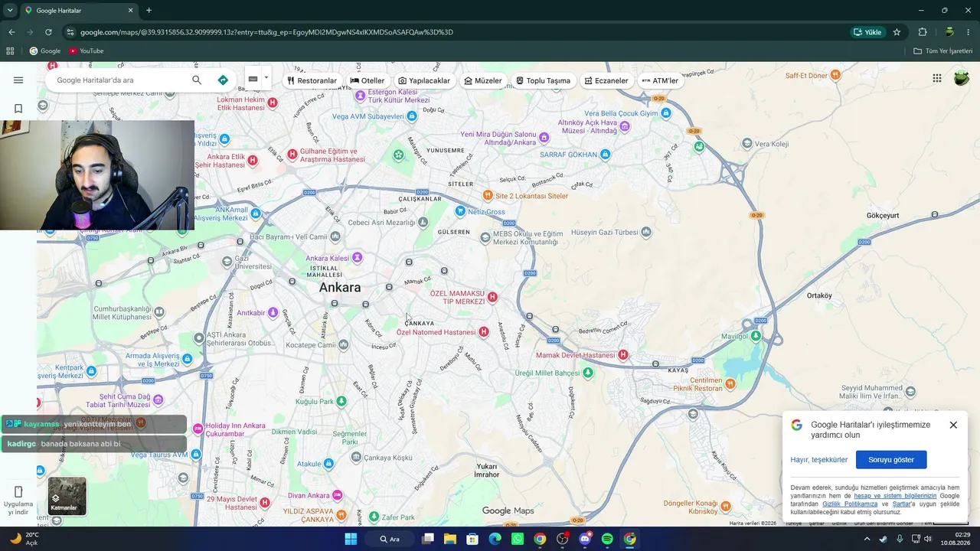The image size is (980, 551).
Task: Select the Netiz Gross shopping marker
Action: (x=460, y=211)
